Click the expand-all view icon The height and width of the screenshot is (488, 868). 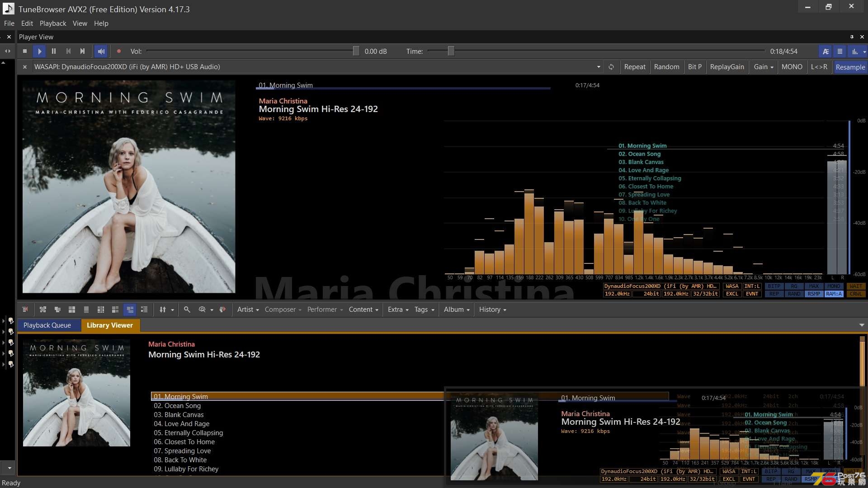tap(43, 310)
